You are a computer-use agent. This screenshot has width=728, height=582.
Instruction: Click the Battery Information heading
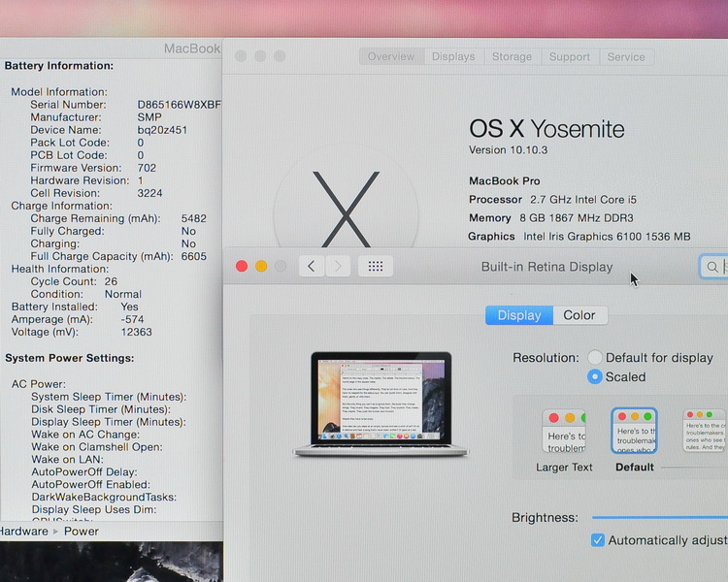click(x=59, y=65)
